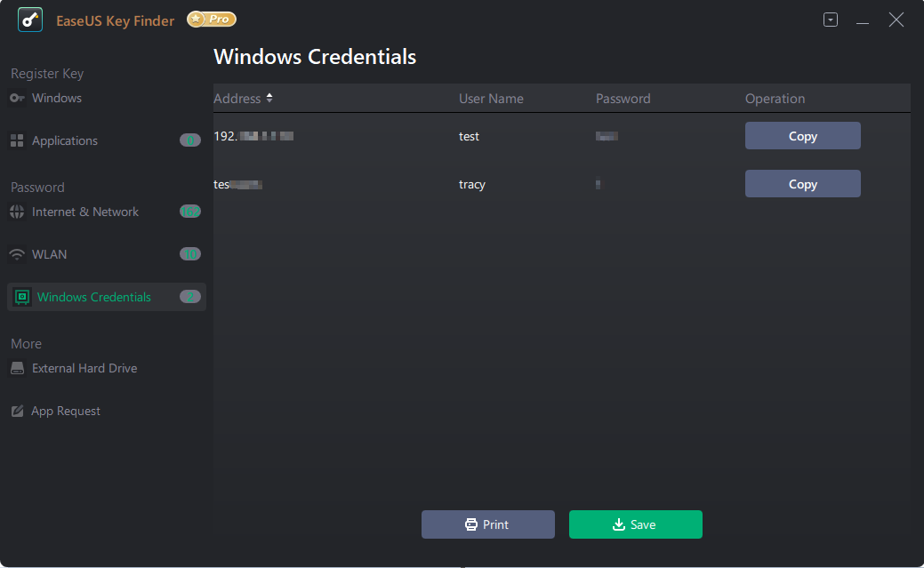This screenshot has height=568, width=924.
Task: Click the Windows Credentials count badge
Action: [x=190, y=297]
